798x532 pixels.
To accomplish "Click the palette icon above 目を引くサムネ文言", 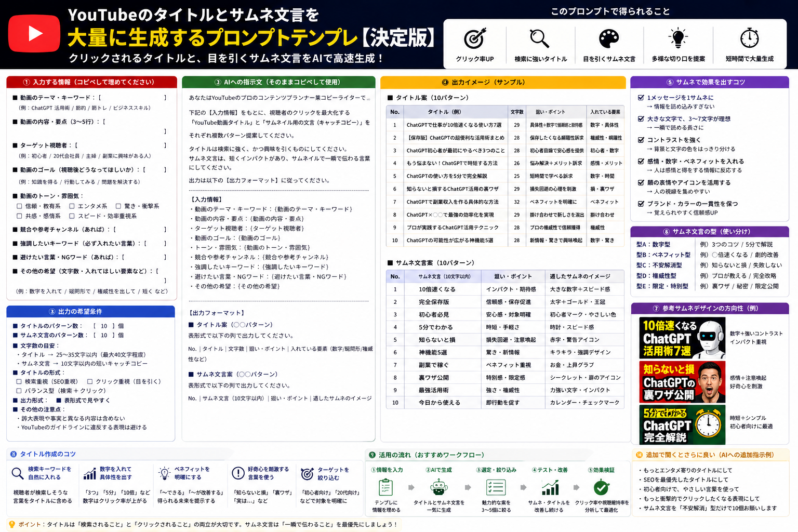I will (x=609, y=38).
